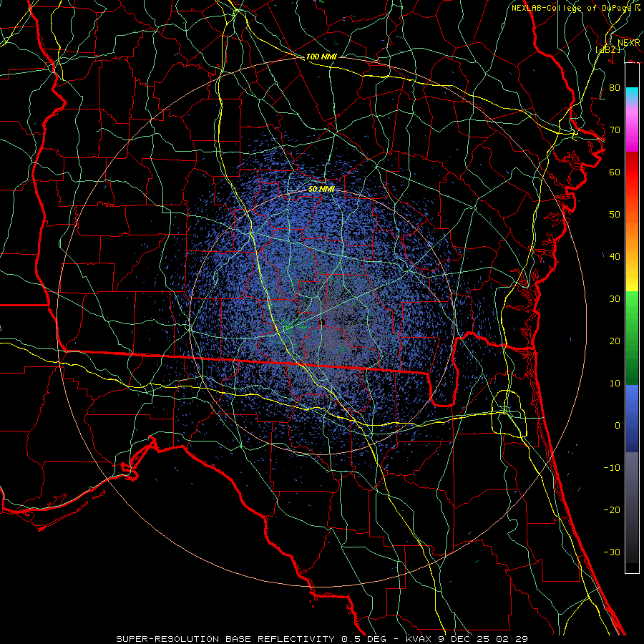Click the 20 value on the reflectivity scale
This screenshot has width=644, height=644.
[615, 341]
